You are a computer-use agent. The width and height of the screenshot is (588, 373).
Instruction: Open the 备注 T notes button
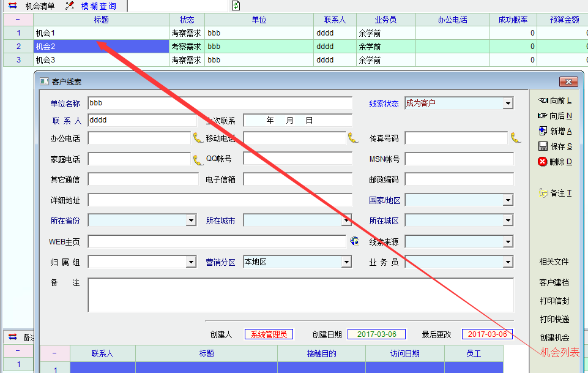pos(555,193)
